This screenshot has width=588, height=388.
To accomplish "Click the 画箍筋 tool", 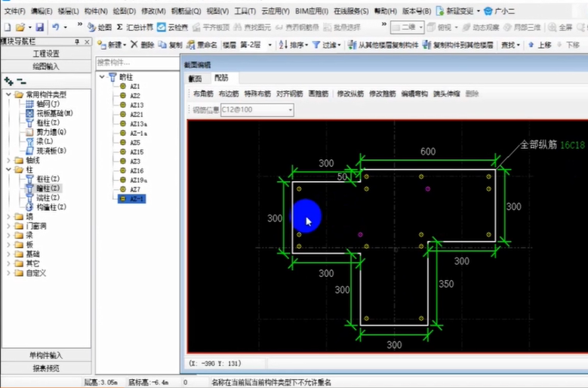I will tap(319, 94).
